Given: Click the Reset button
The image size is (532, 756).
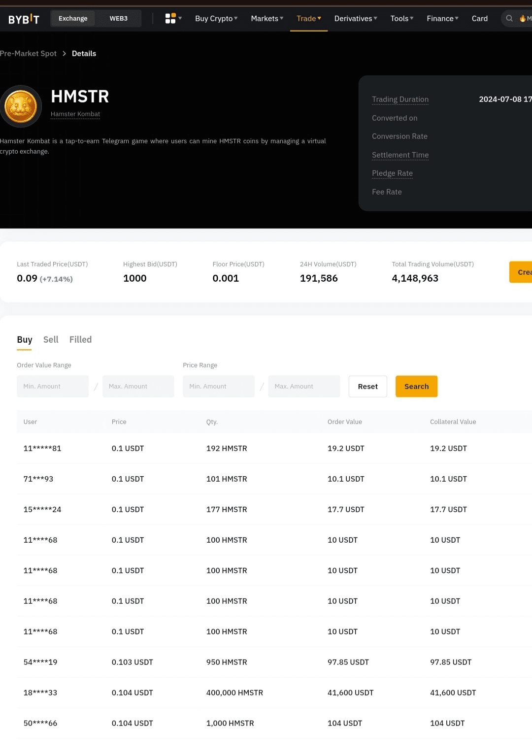Looking at the screenshot, I should point(367,387).
